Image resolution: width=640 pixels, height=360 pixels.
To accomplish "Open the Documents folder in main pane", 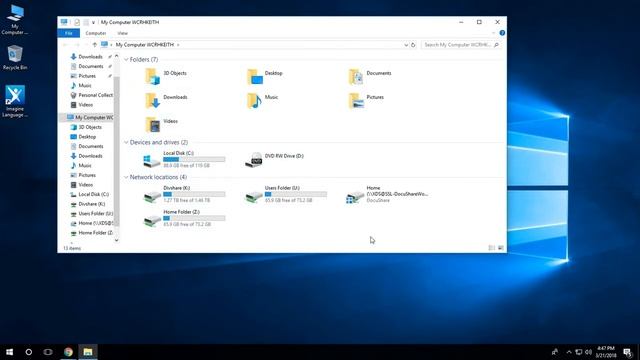I will [x=356, y=76].
